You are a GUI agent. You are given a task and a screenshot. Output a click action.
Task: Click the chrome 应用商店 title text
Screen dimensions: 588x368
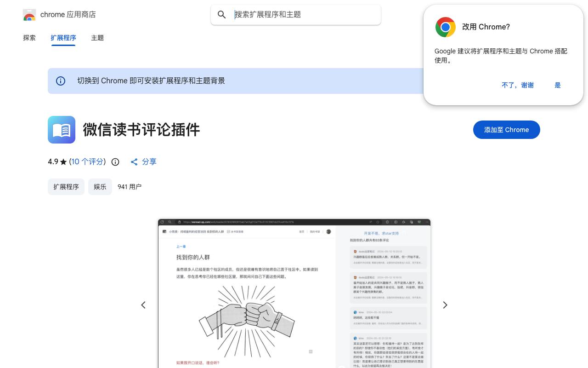[68, 15]
